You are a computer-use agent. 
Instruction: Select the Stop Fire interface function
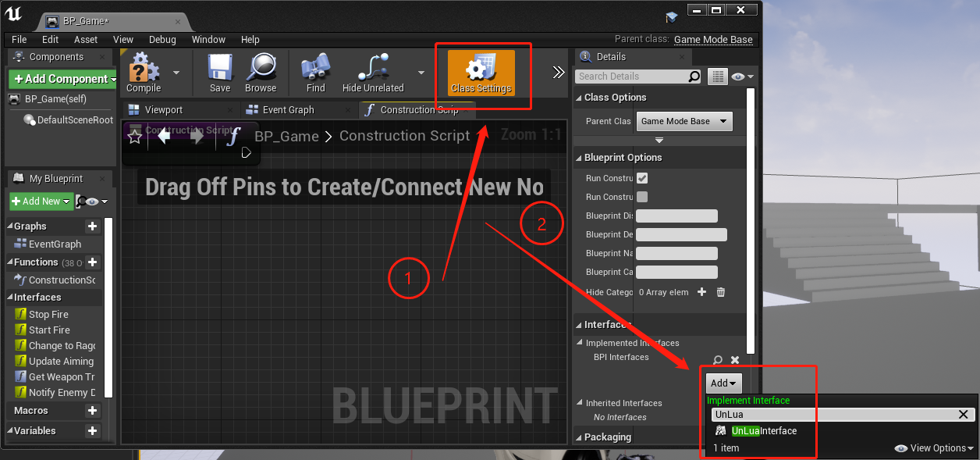pyautogui.click(x=48, y=315)
